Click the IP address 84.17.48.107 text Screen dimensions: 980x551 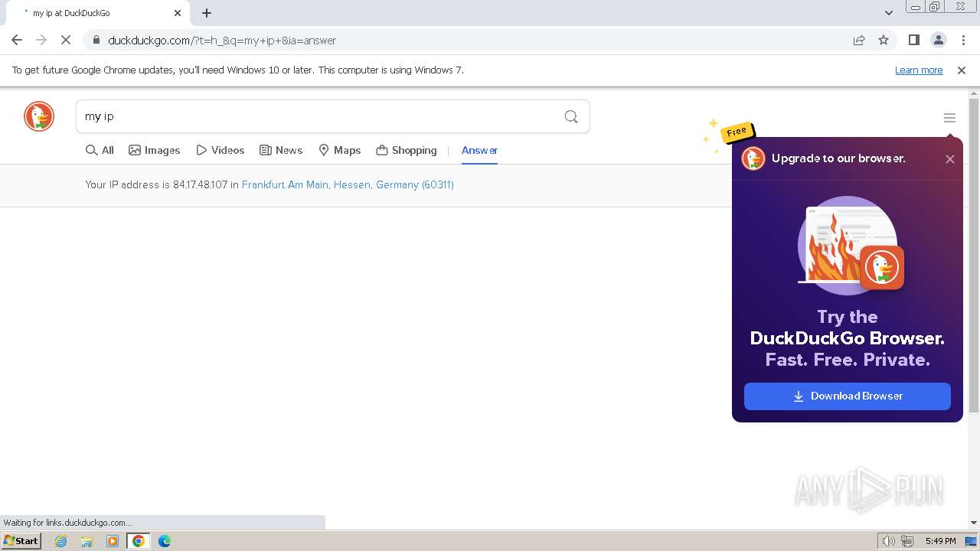point(200,184)
